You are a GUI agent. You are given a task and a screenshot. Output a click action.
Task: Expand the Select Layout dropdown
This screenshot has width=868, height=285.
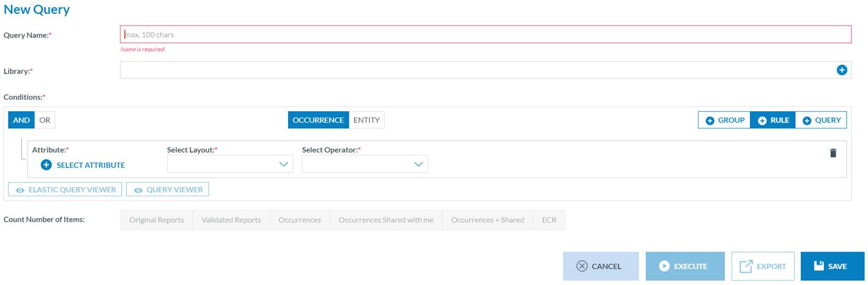tap(230, 164)
